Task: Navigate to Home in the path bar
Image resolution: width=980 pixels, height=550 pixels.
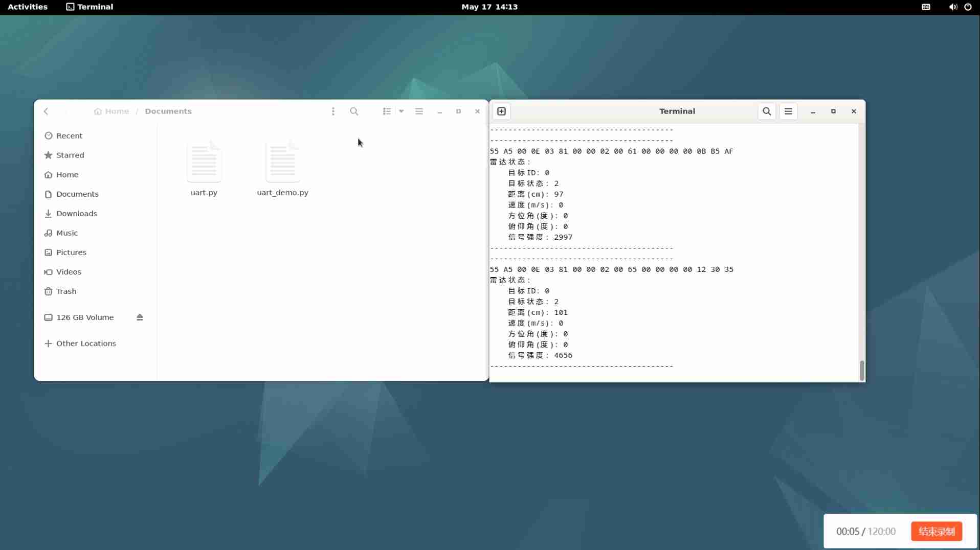Action: click(x=112, y=111)
